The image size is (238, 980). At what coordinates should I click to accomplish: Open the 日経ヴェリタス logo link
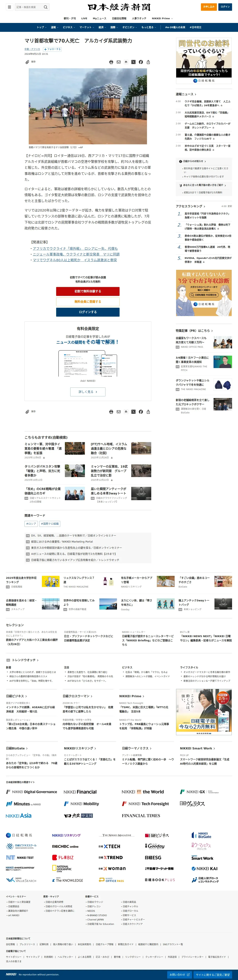tap(192, 804)
